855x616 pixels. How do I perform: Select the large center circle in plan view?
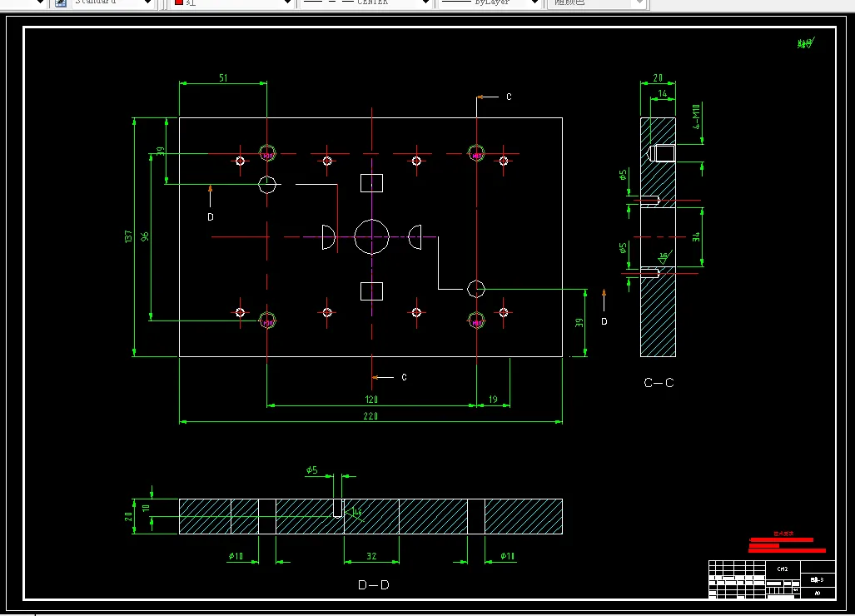(x=372, y=236)
